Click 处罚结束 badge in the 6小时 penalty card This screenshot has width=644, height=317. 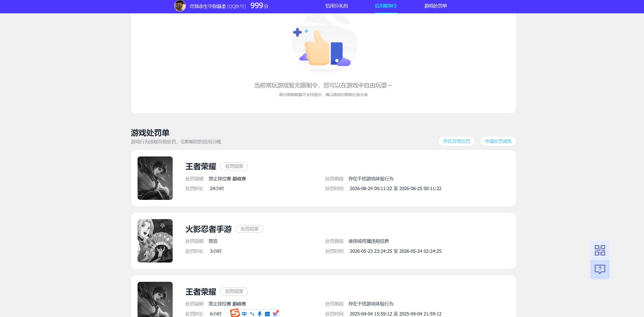coord(234,292)
